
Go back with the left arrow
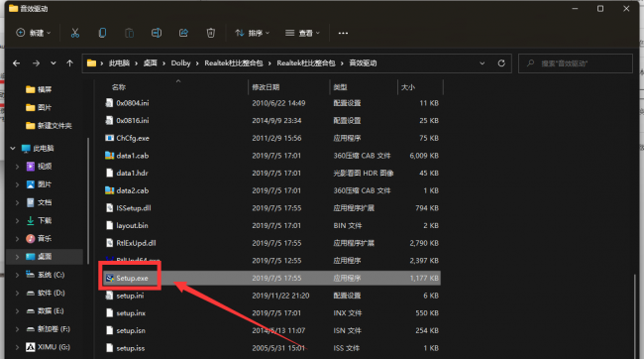17,63
